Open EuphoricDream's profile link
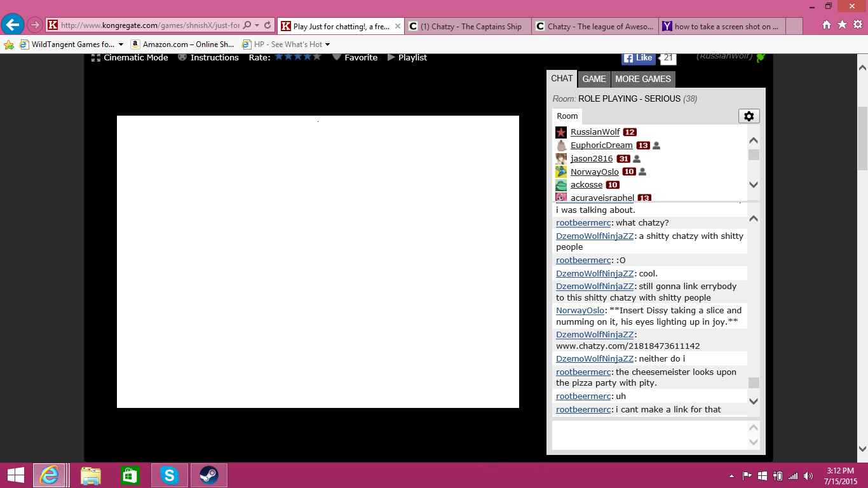The height and width of the screenshot is (488, 868). [x=601, y=146]
